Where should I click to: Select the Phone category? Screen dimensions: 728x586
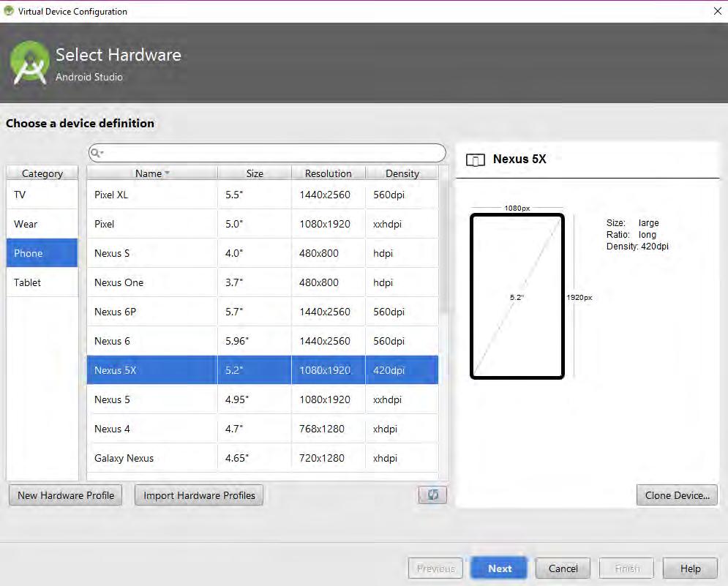(x=42, y=253)
